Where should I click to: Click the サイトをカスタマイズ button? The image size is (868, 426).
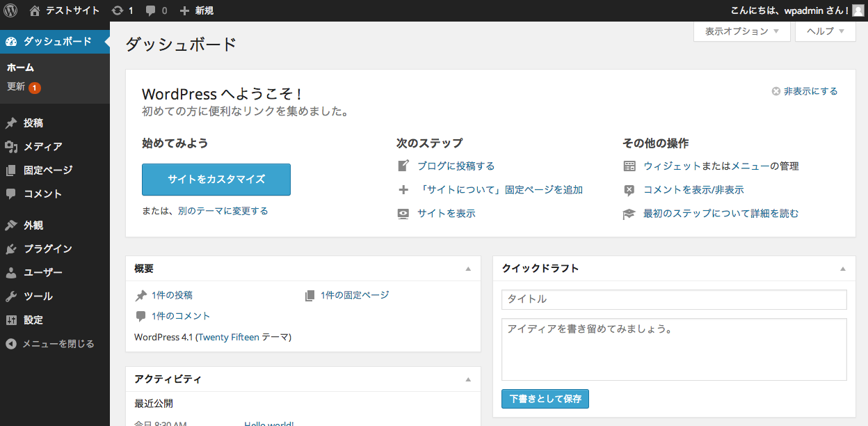[x=216, y=180]
